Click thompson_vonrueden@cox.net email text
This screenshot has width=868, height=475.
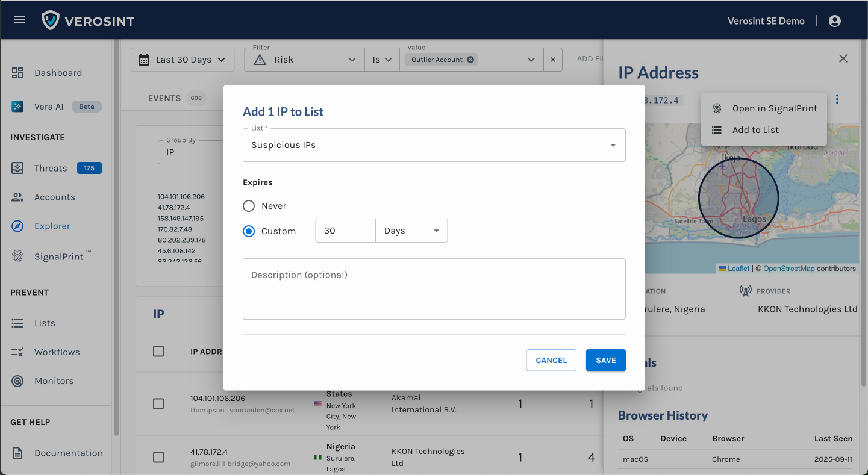243,410
